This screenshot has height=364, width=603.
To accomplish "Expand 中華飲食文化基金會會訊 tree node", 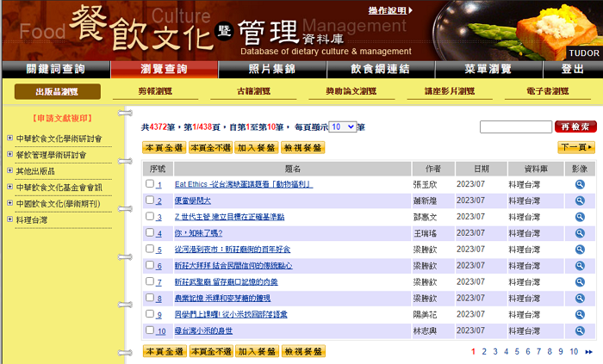I will coord(9,187).
